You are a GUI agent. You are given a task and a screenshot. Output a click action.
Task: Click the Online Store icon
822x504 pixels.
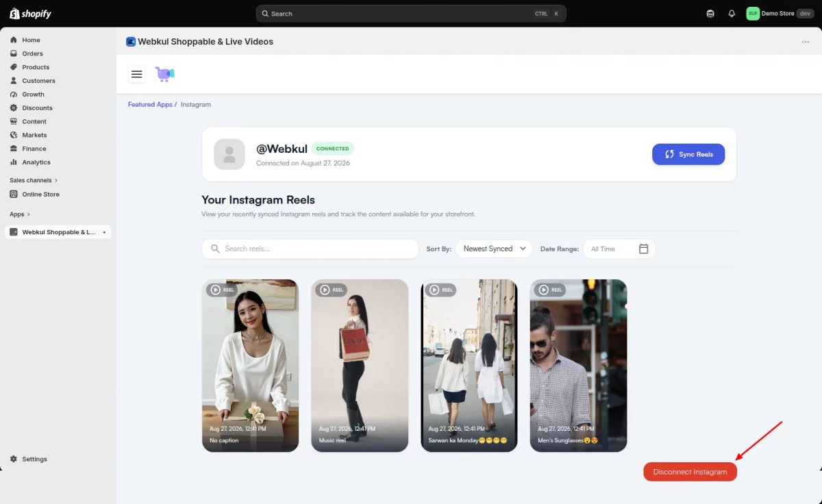[x=14, y=194]
